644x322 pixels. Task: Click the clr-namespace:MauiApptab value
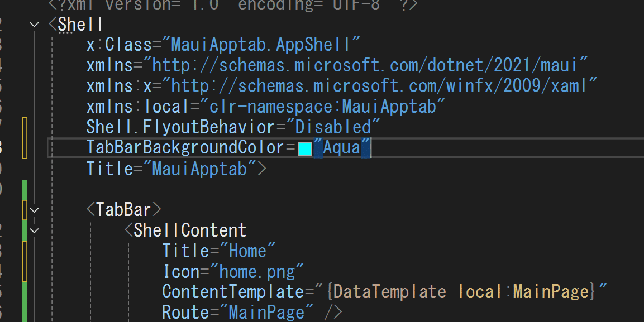(322, 107)
